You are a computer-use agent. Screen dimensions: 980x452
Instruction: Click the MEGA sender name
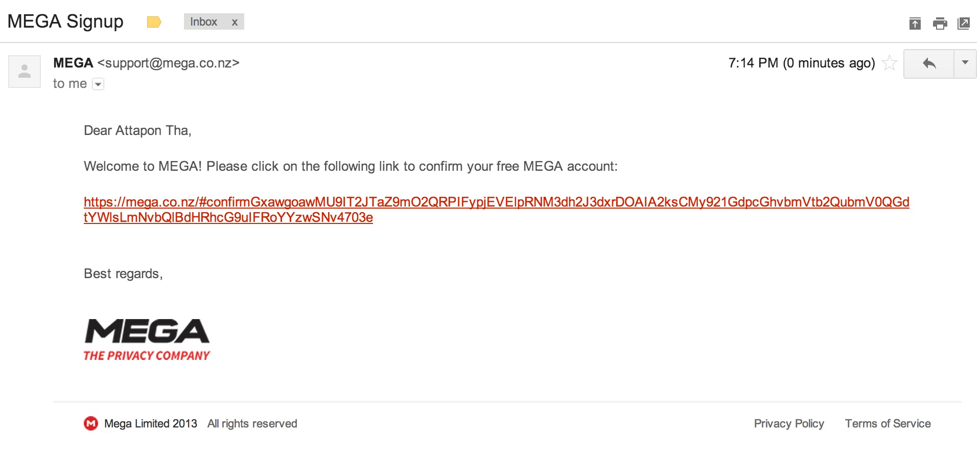73,63
